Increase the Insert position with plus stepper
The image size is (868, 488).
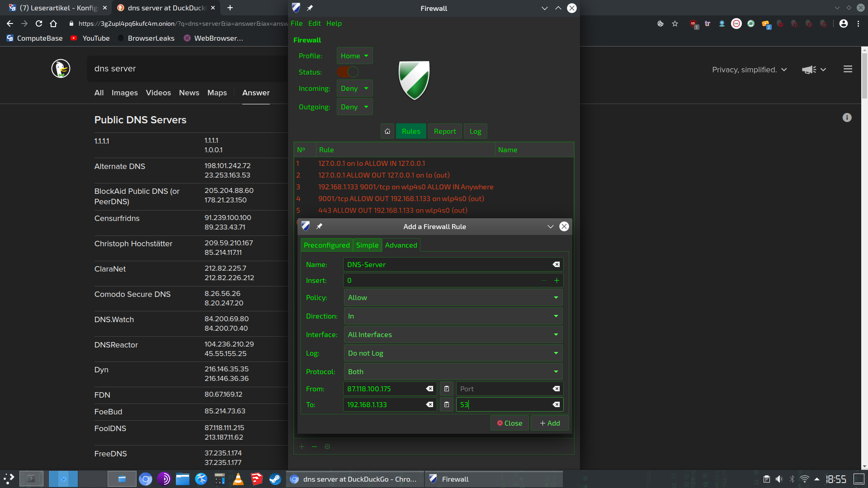557,281
